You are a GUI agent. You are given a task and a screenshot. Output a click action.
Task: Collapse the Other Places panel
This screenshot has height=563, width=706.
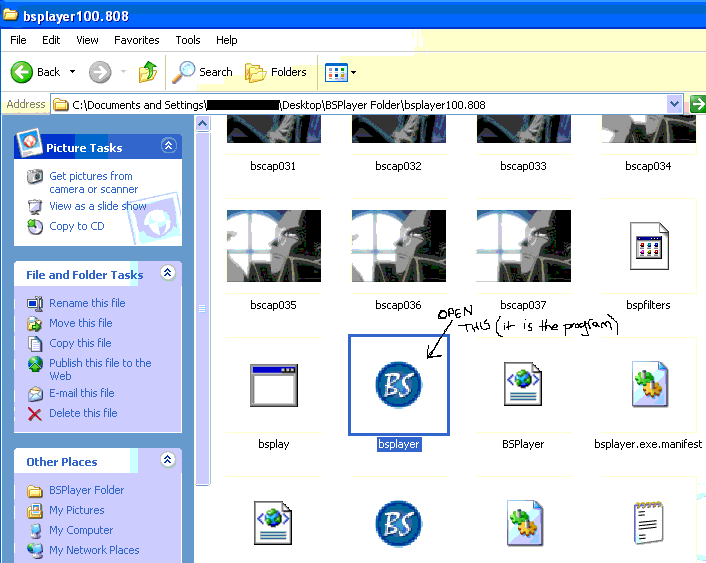(x=167, y=460)
